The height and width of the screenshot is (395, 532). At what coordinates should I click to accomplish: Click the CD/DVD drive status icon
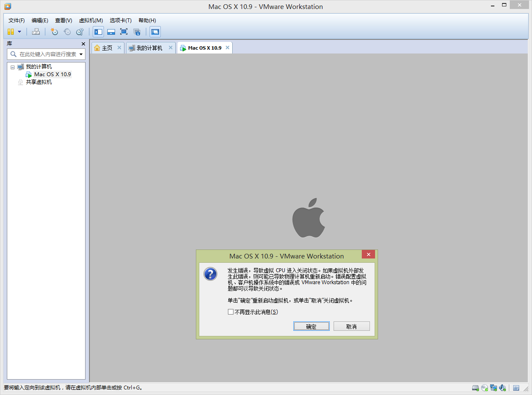click(485, 388)
